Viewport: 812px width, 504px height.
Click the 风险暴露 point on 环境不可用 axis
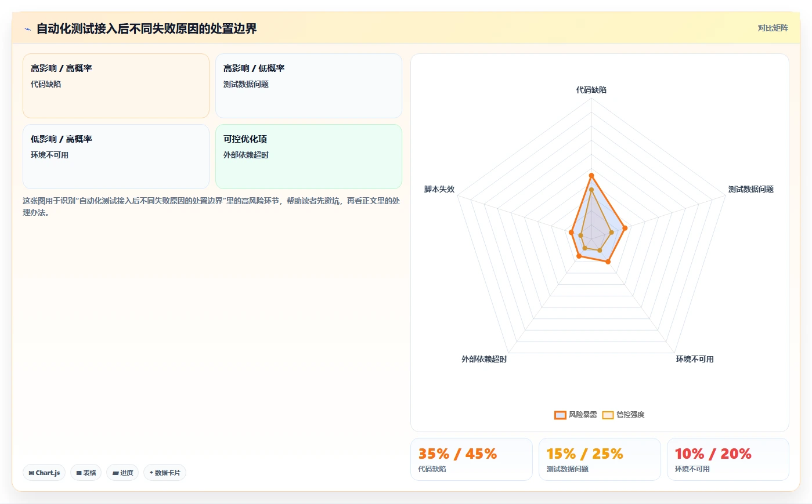[x=608, y=262]
